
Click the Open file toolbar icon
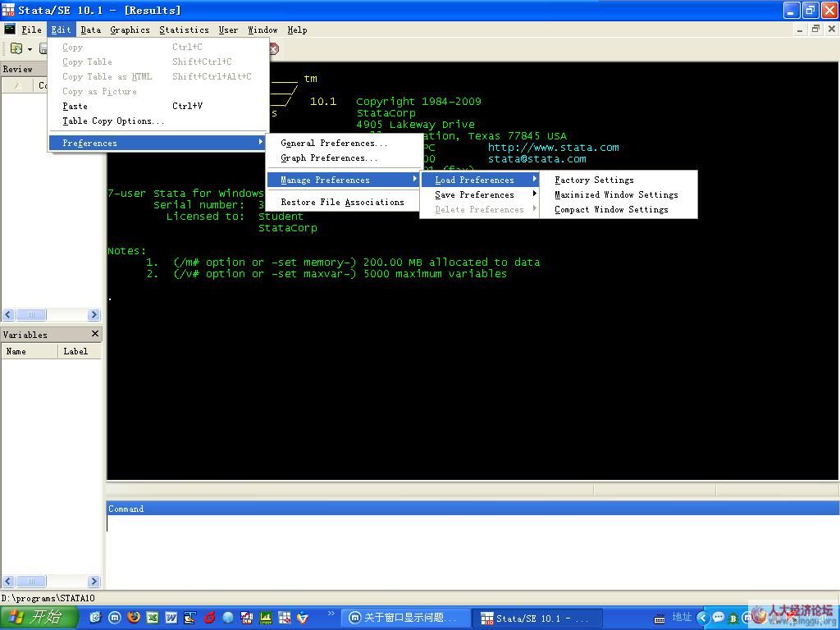16,49
